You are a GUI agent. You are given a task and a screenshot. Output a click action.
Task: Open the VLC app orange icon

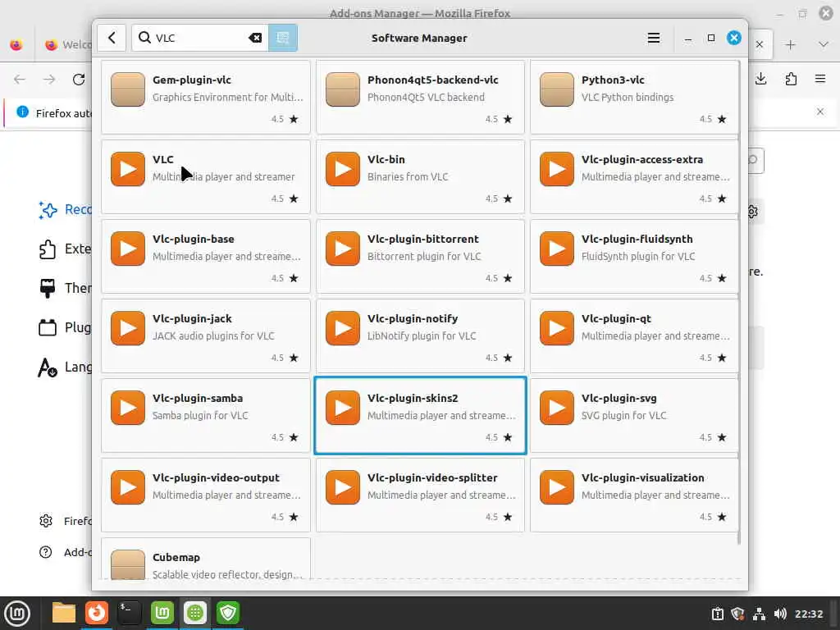pyautogui.click(x=127, y=169)
